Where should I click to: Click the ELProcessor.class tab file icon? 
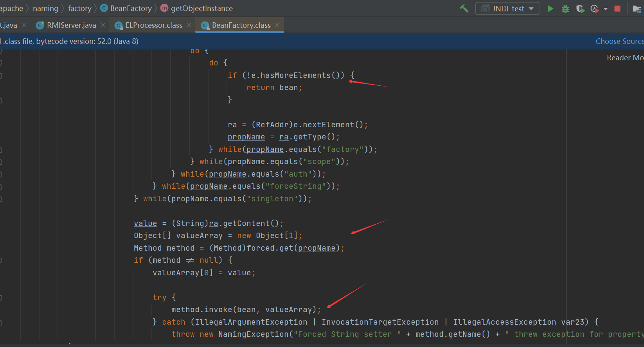click(x=119, y=25)
